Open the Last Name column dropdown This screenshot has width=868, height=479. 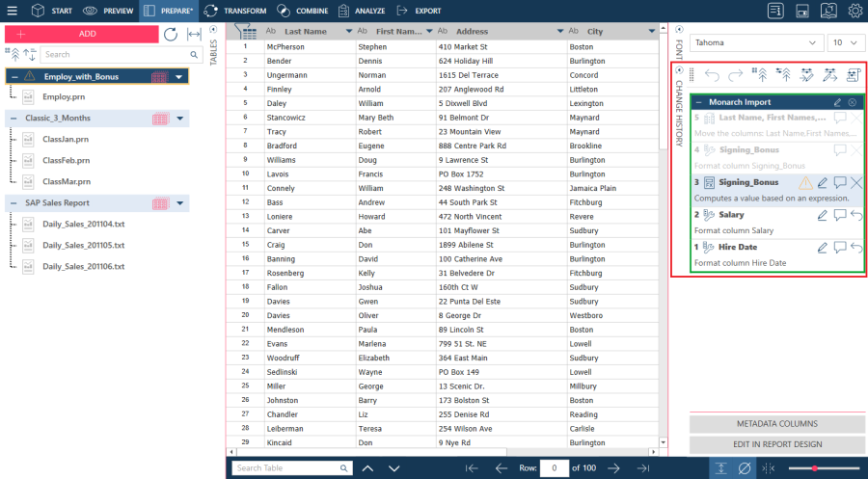coord(348,31)
